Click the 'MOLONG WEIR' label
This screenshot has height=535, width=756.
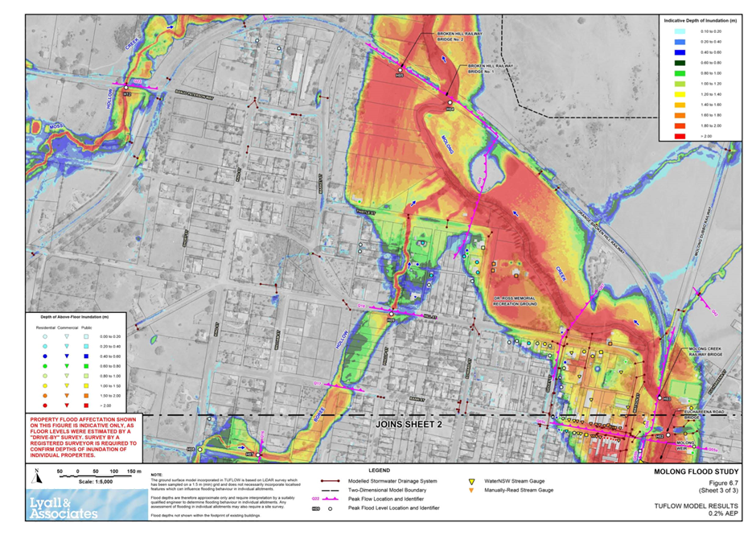685,445
